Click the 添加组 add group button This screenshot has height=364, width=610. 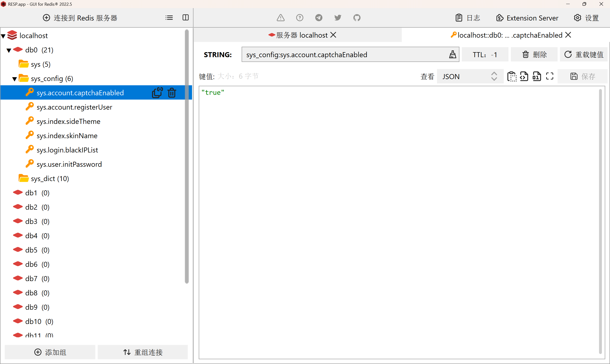[x=50, y=352]
